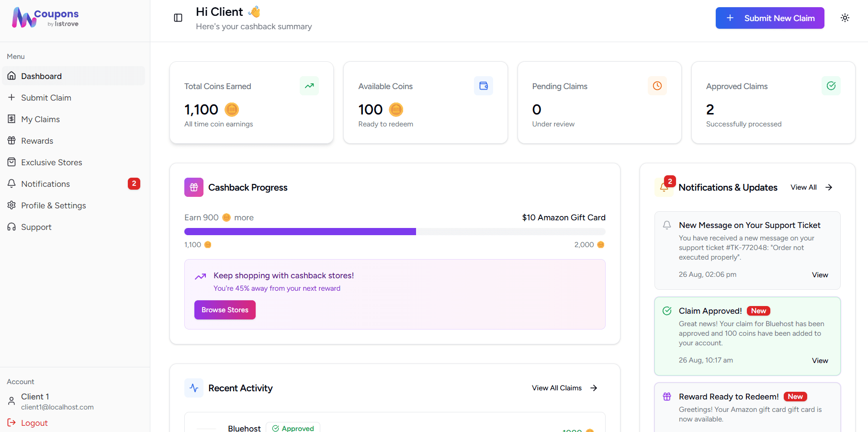Open the Rewards menu item
This screenshot has width=868, height=432.
click(74, 140)
